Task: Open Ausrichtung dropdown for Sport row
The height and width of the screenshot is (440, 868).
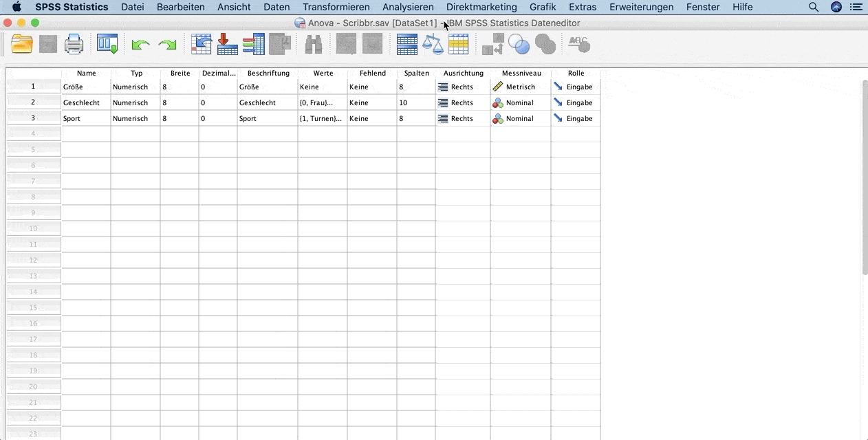Action: (462, 119)
